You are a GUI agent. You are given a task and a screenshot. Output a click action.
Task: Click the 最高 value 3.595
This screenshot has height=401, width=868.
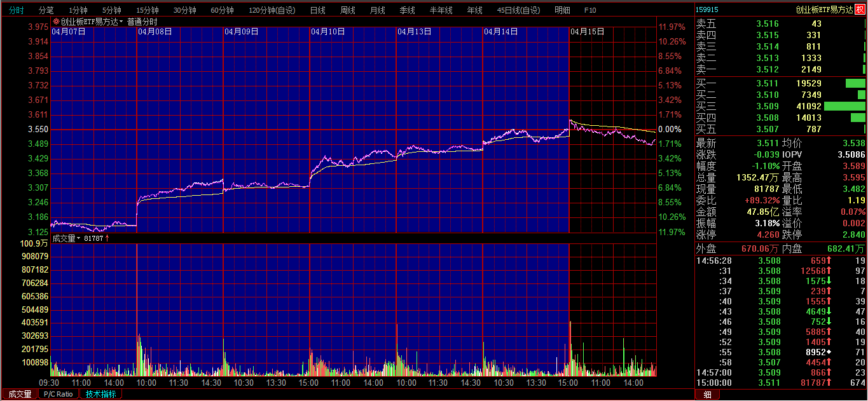coord(853,177)
